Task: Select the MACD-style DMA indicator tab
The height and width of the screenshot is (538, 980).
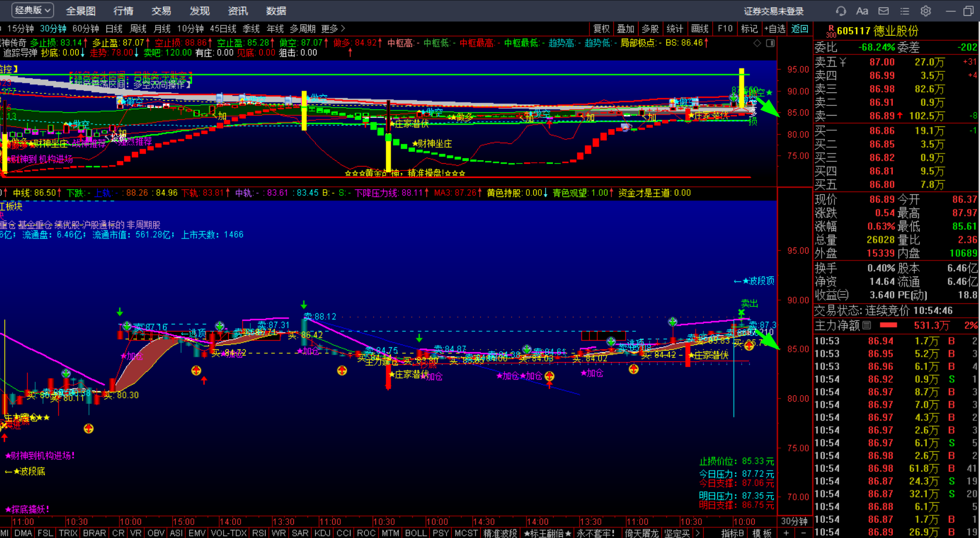Action: coord(23,533)
